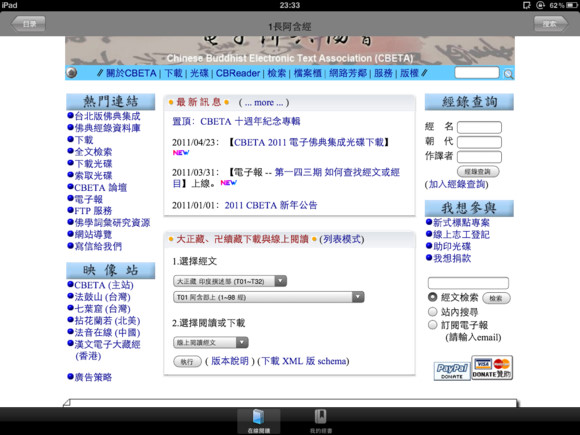Open the 大正藏 印度撰述部 (T01~T32) dropdown
580x435 pixels.
pos(230,281)
